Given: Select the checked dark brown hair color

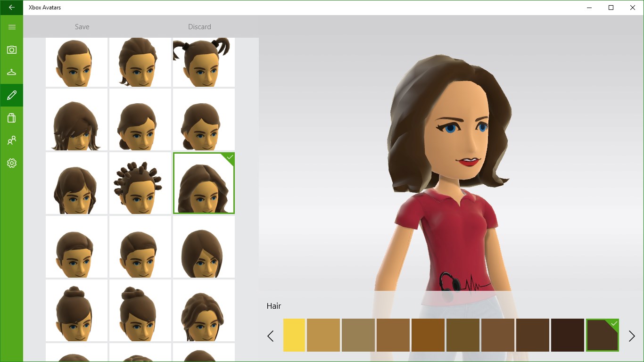Looking at the screenshot, I should 602,336.
